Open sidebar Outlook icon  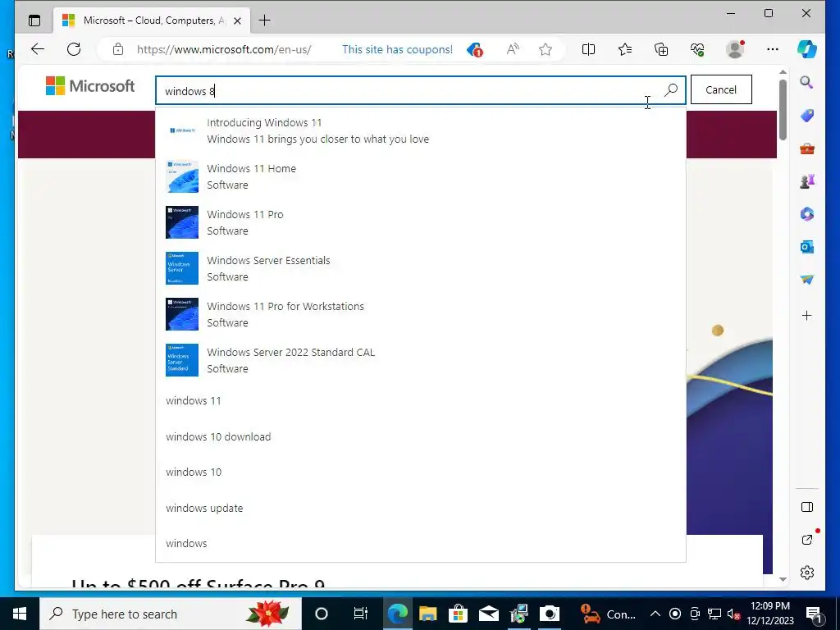[x=807, y=247]
